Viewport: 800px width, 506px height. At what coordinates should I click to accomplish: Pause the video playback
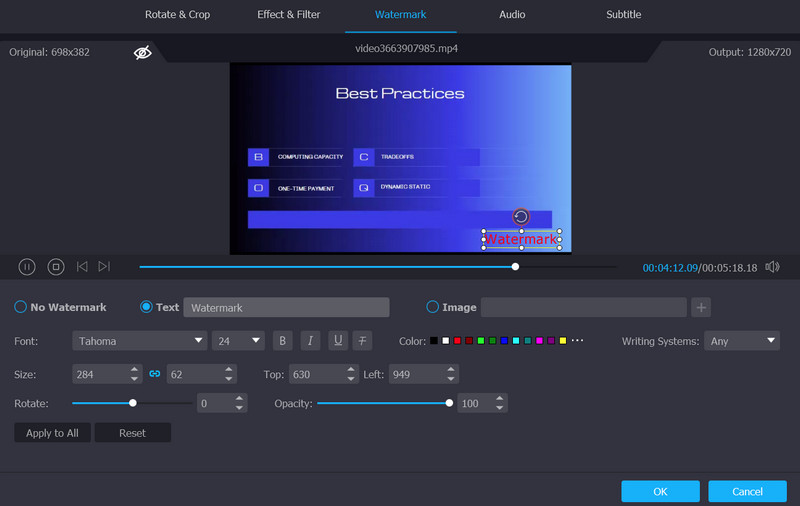(x=27, y=267)
